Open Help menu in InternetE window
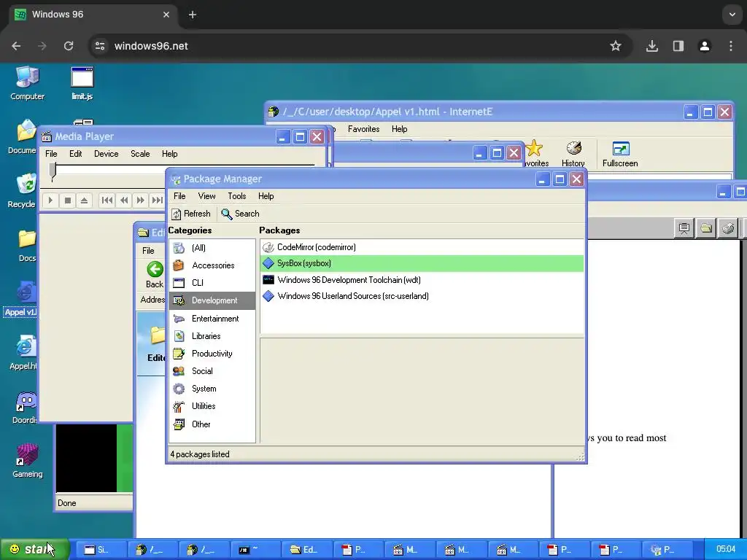747x560 pixels. (x=399, y=129)
